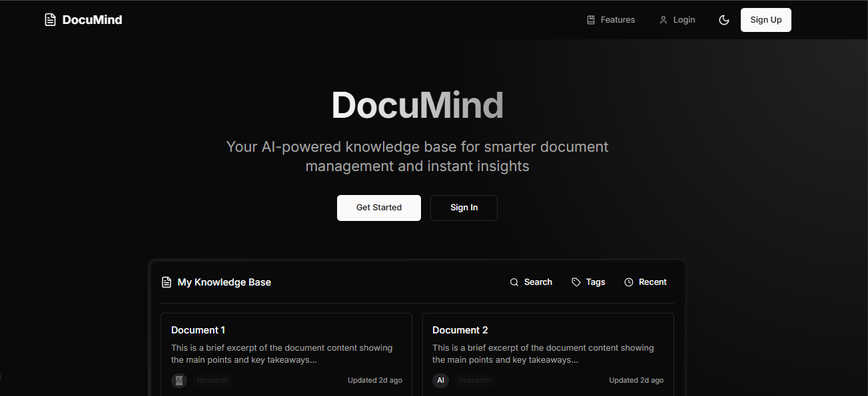Viewport: 868px width, 396px height.
Task: Click the Search magnifier icon
Action: [x=514, y=282]
